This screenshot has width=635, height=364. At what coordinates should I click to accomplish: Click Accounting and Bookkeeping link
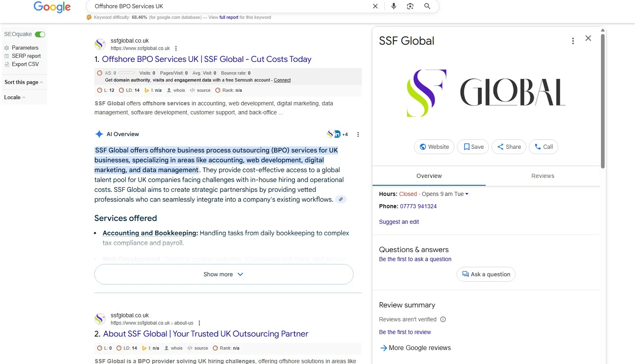(150, 233)
